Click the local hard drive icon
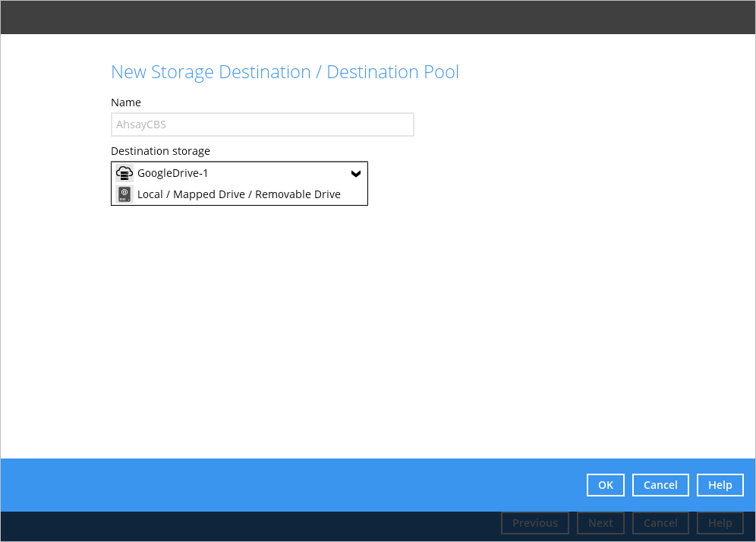 click(x=124, y=194)
